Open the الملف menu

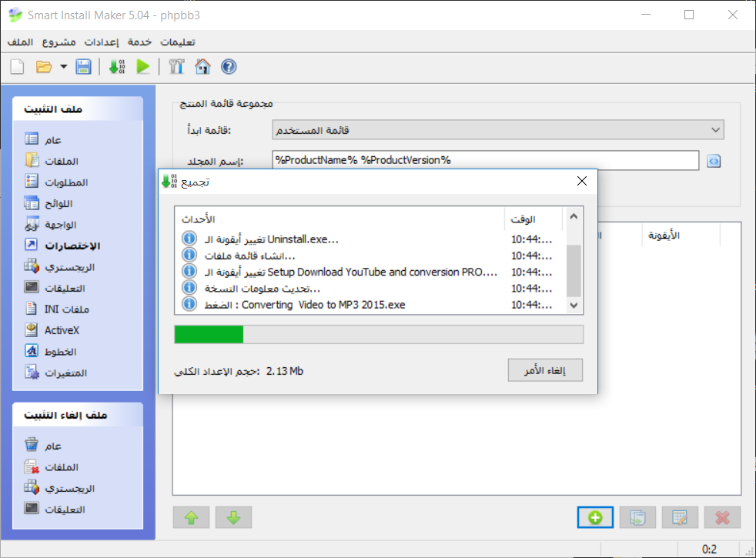coord(20,42)
